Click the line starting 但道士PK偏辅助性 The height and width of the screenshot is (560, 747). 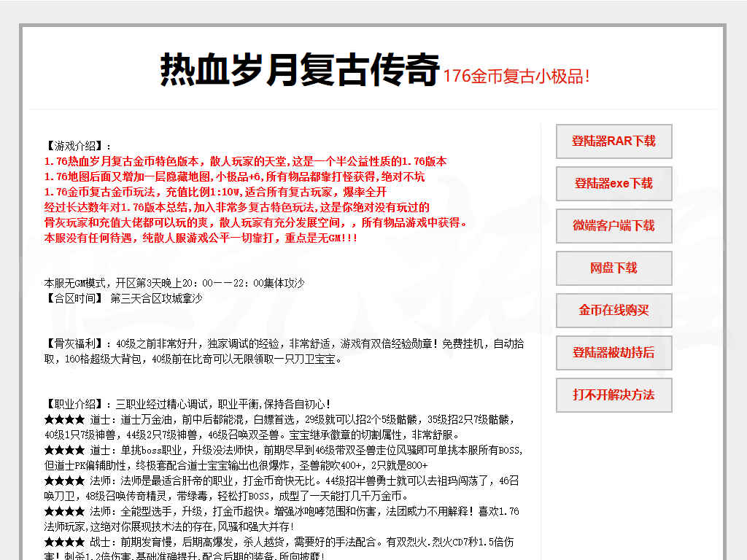click(236, 465)
